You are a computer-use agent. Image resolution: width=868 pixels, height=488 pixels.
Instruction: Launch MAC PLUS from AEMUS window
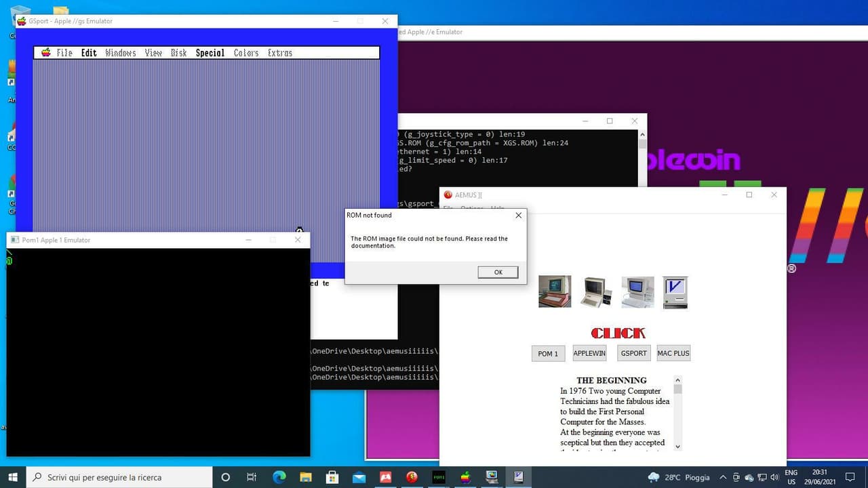673,353
